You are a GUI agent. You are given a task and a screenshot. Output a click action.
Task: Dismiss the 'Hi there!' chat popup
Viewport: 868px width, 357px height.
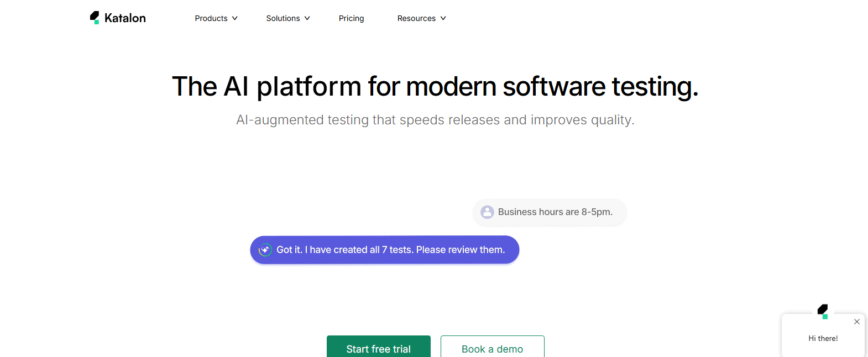(x=856, y=322)
